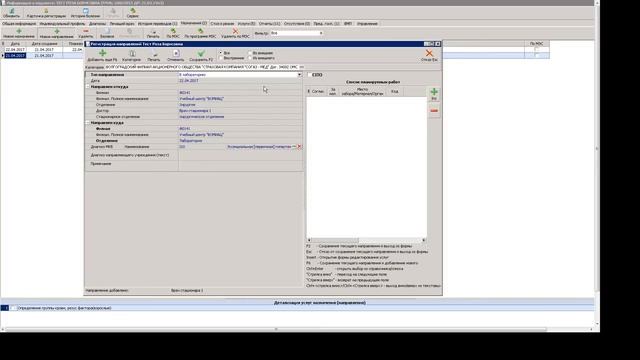Switch to Общая информация tab
The width and height of the screenshot is (640, 360).
(19, 24)
